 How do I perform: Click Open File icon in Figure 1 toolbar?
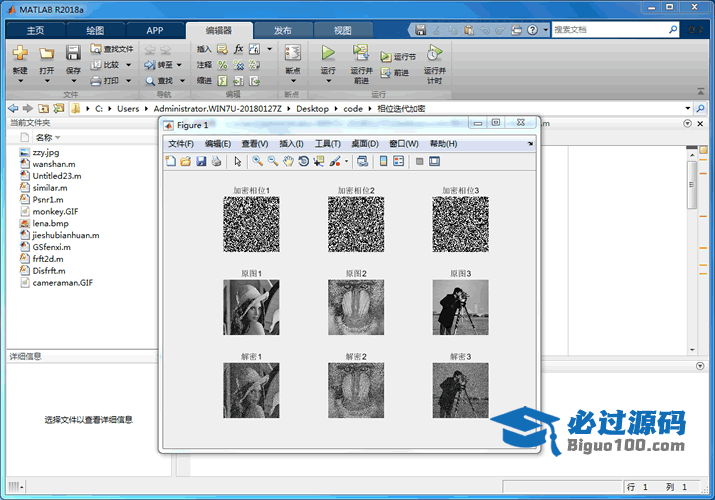tap(186, 161)
